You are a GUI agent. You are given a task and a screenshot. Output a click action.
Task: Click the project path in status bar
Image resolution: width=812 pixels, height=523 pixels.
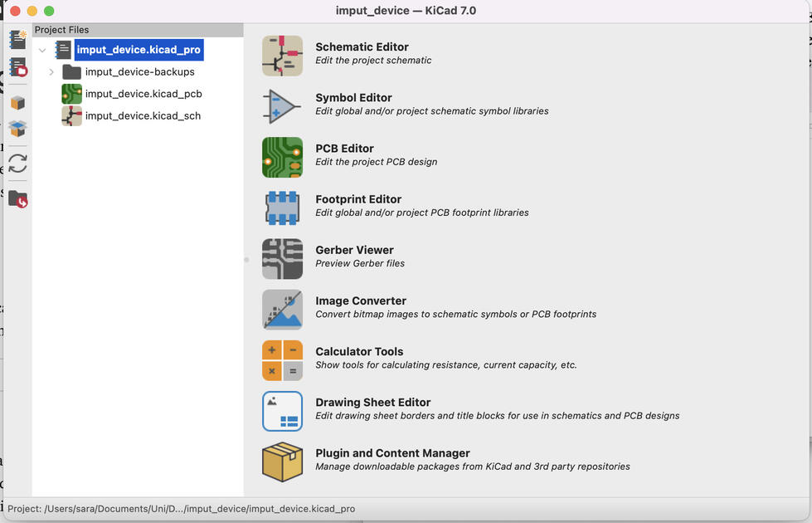pyautogui.click(x=182, y=509)
